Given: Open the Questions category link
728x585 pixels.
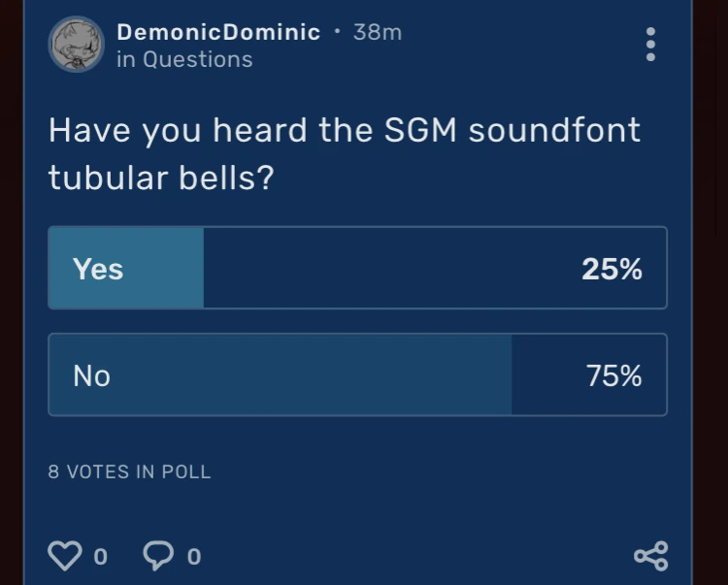Looking at the screenshot, I should tap(198, 59).
